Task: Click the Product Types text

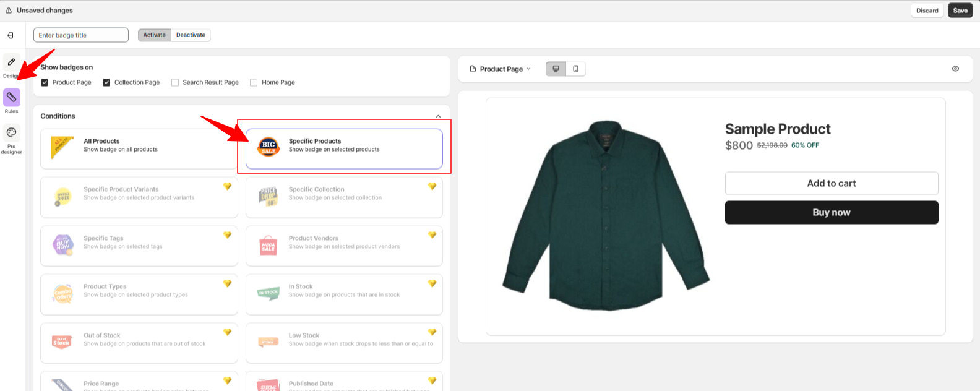Action: click(105, 286)
